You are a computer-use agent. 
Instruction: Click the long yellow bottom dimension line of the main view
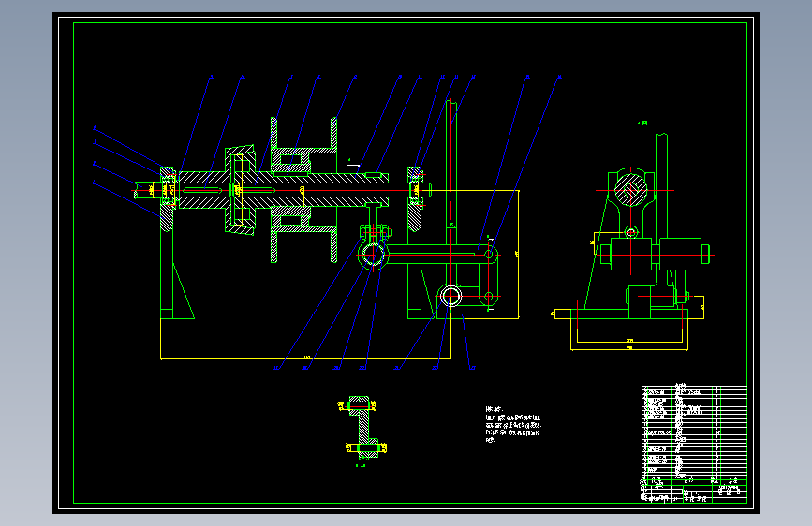[x=305, y=358]
